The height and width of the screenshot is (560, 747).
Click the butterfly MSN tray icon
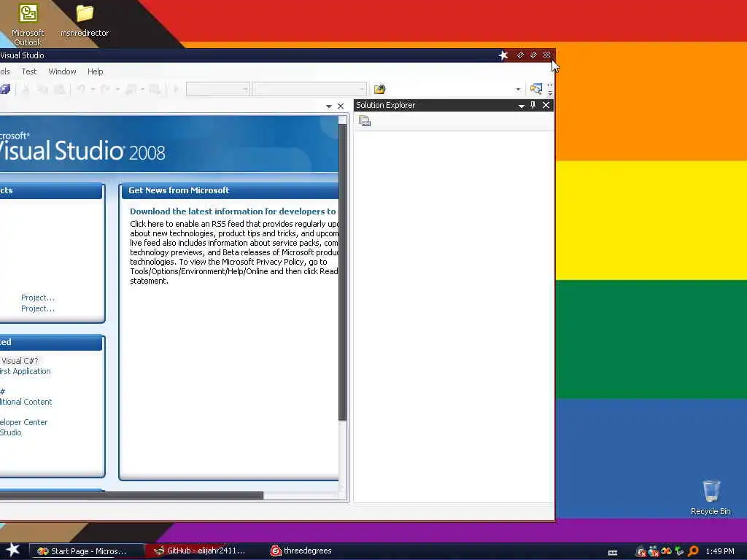(x=666, y=551)
